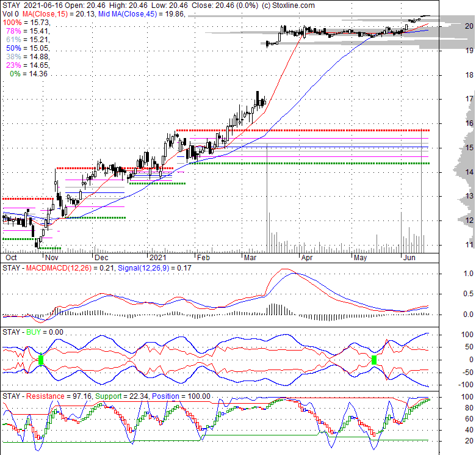
Task: Click the tall June volume spike bar
Action: 422,191
